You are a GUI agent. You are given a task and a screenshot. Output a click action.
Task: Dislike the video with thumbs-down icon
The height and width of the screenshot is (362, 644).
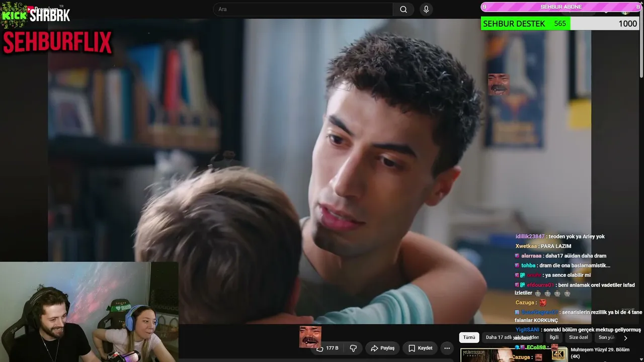point(353,348)
